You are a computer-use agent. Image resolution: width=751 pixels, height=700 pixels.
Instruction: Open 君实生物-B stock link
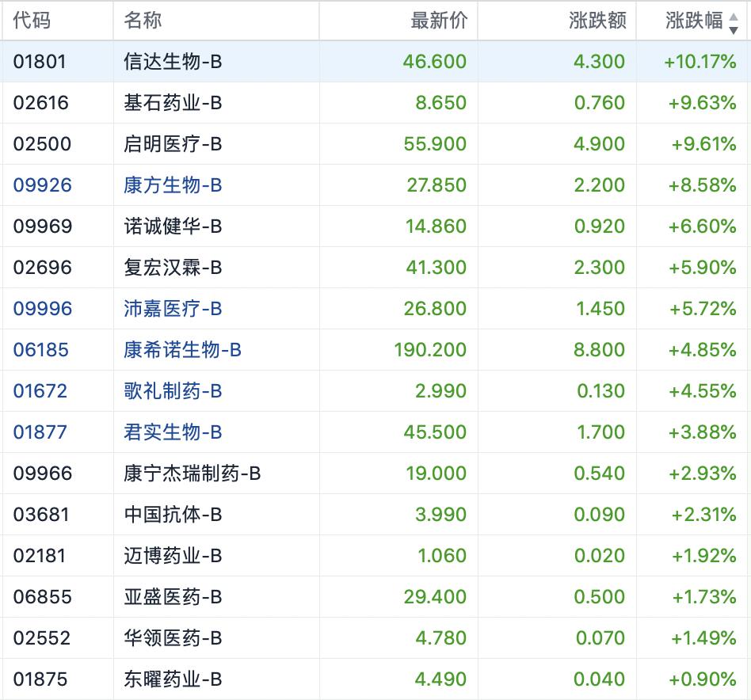[x=173, y=432]
